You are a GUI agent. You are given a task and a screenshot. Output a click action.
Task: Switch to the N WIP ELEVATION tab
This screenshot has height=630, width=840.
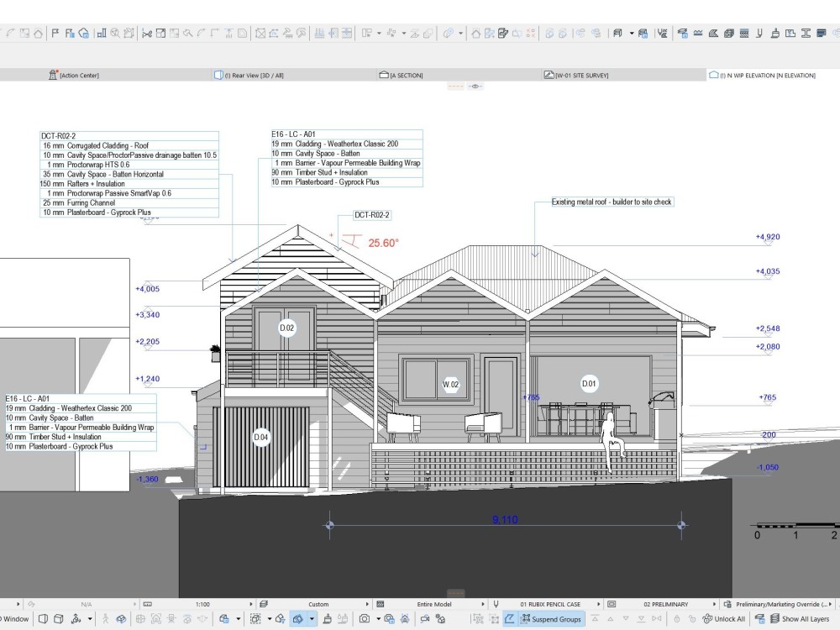point(764,74)
